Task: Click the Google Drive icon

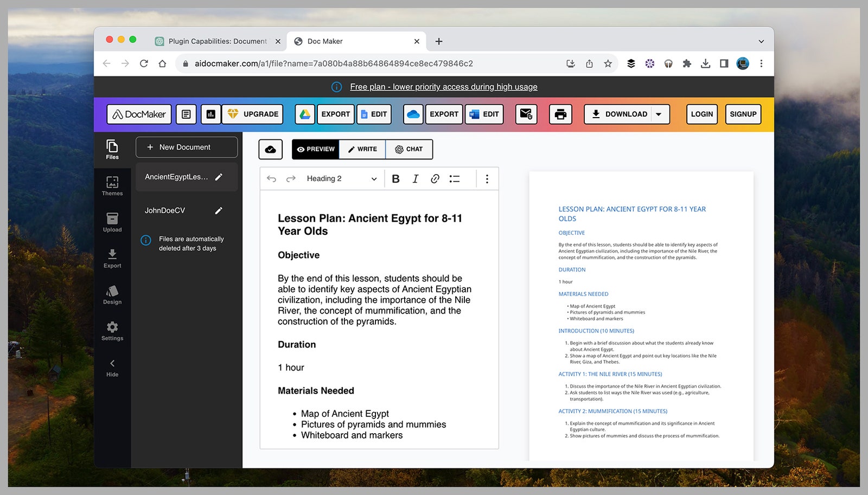Action: pyautogui.click(x=305, y=114)
